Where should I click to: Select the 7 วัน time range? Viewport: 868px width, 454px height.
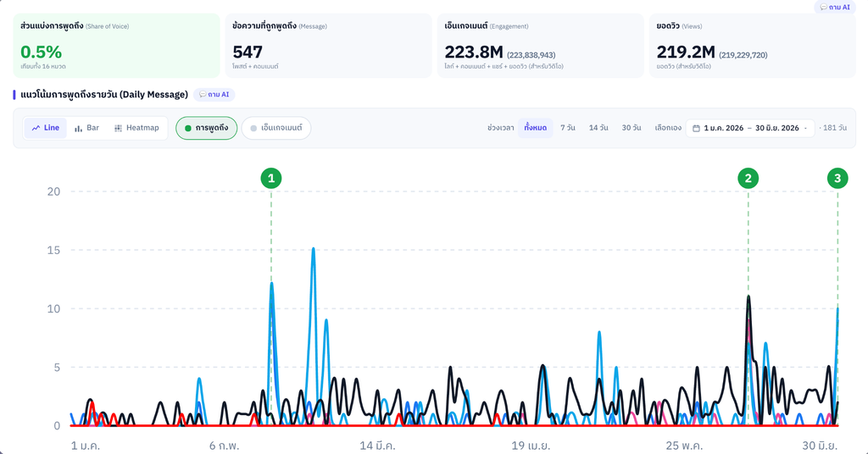[567, 128]
